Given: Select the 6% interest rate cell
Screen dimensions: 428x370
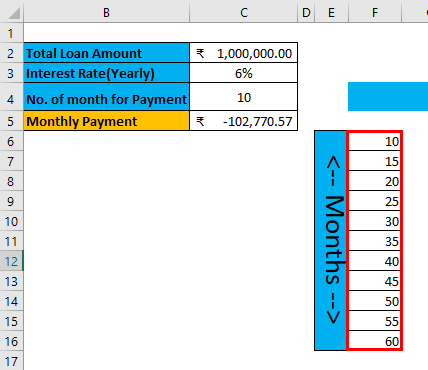Looking at the screenshot, I should click(x=244, y=73).
